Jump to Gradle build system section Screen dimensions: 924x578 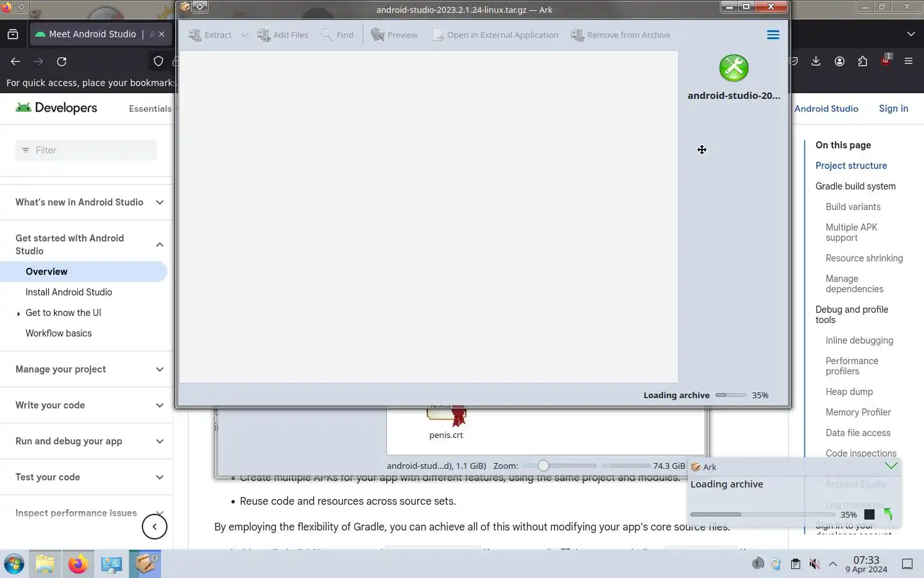(855, 186)
